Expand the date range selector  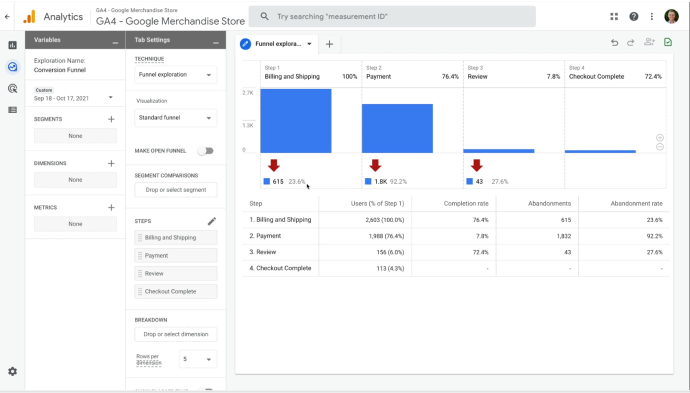pos(110,97)
